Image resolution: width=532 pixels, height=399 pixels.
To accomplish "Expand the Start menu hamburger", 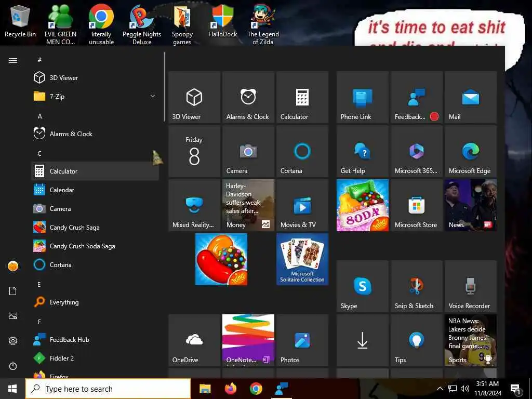I will [13, 60].
